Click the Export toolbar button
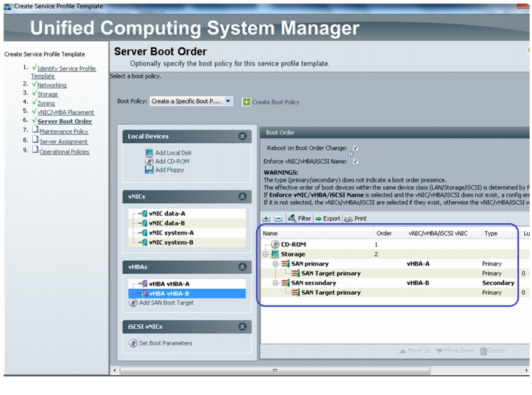 click(328, 219)
